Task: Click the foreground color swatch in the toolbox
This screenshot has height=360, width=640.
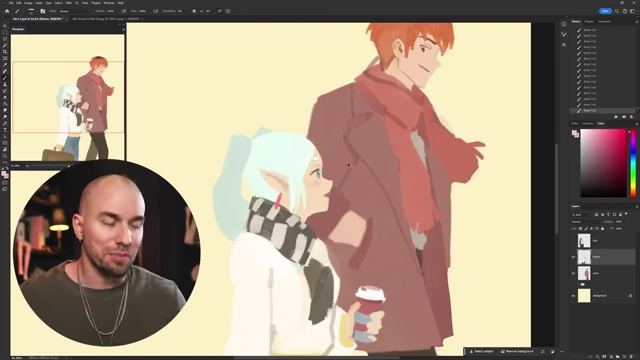Action: pyautogui.click(x=4, y=174)
